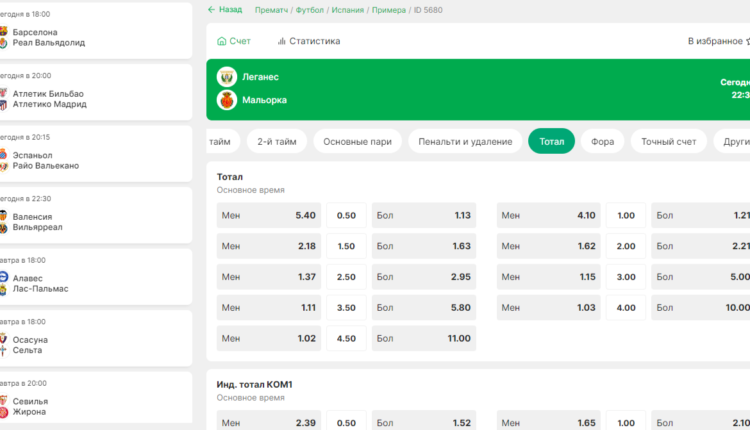This screenshot has height=430, width=750.
Task: Bet Мен 1.65 on Инд. тотал КОМ1
Action: coord(549,420)
